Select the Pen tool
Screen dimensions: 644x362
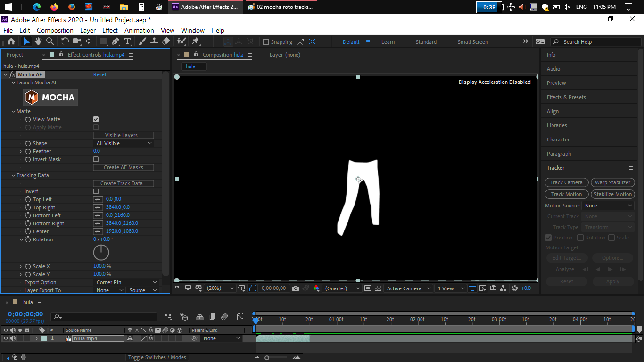116,41
